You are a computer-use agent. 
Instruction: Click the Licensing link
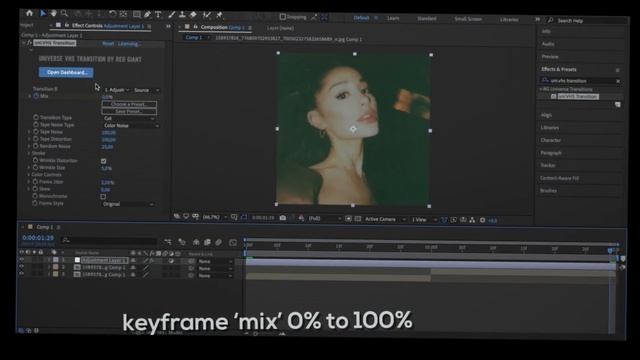coord(129,44)
